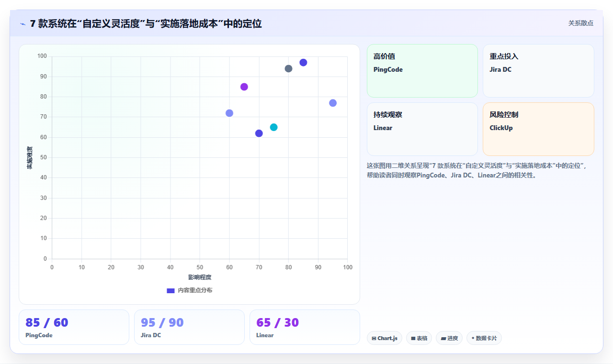Screen dimensions: 613x364
Task: Click the 关系散点 label in header
Action: point(581,23)
